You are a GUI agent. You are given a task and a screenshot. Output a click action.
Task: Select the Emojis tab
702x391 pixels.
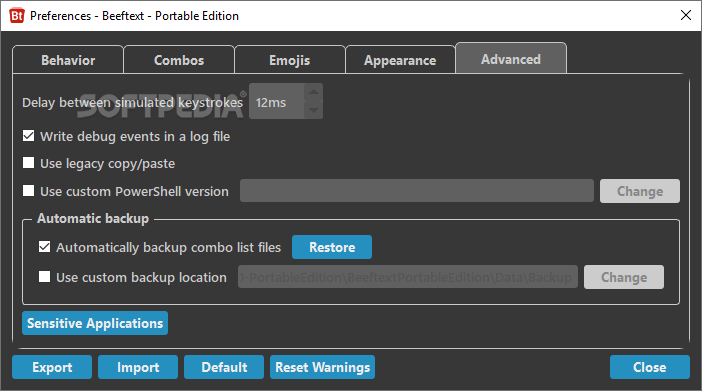pos(290,60)
